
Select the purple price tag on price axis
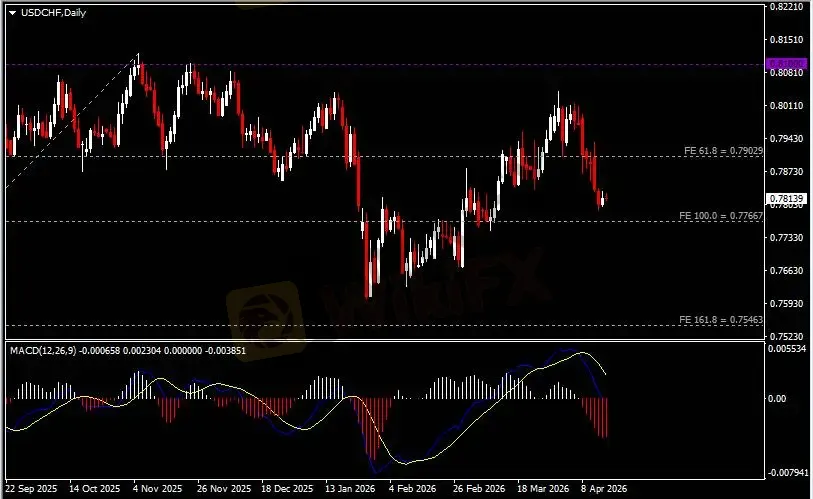click(x=786, y=64)
